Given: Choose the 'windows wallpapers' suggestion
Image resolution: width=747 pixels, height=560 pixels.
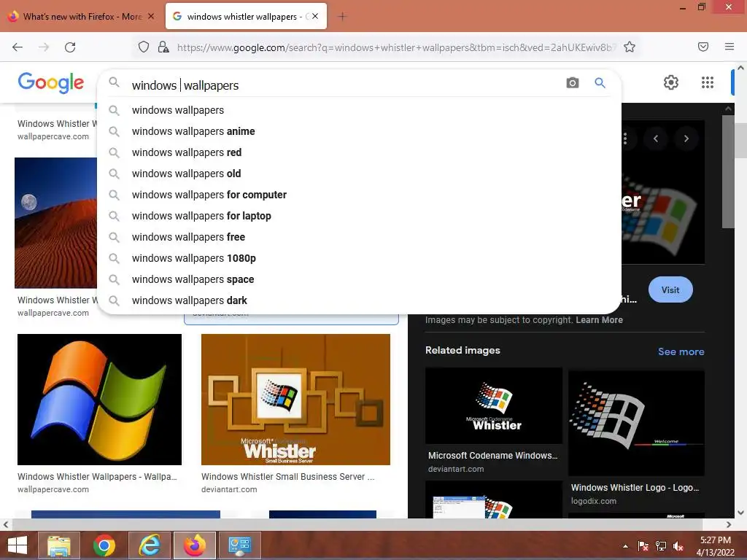Looking at the screenshot, I should point(359,110).
